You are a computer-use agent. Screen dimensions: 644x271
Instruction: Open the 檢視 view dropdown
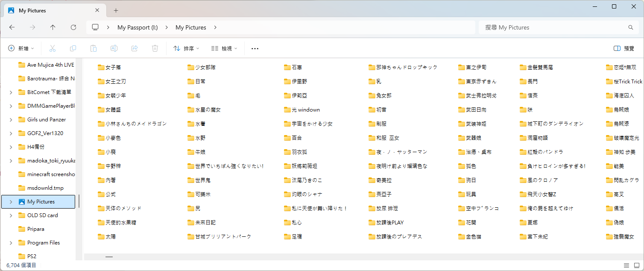point(224,49)
